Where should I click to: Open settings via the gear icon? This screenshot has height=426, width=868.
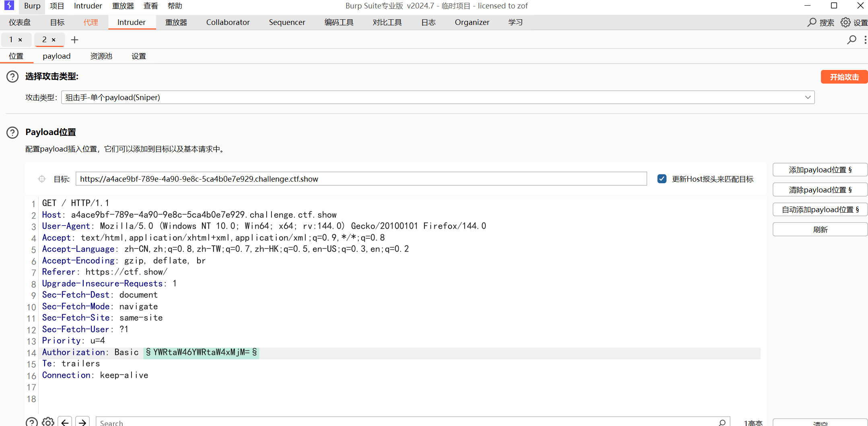coord(845,23)
